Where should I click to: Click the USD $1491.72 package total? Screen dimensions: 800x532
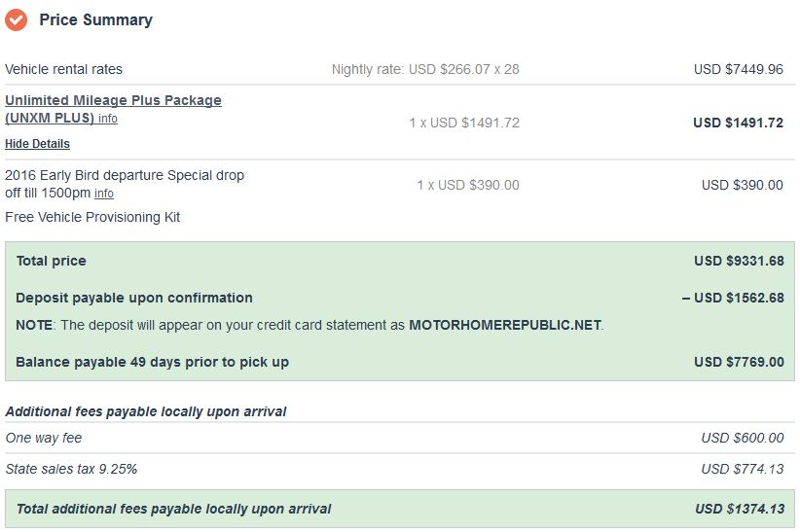point(738,123)
